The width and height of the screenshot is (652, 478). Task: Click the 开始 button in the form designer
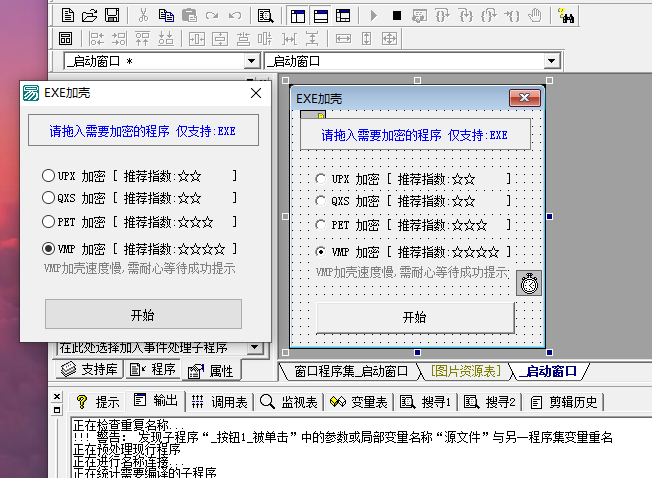coord(414,317)
